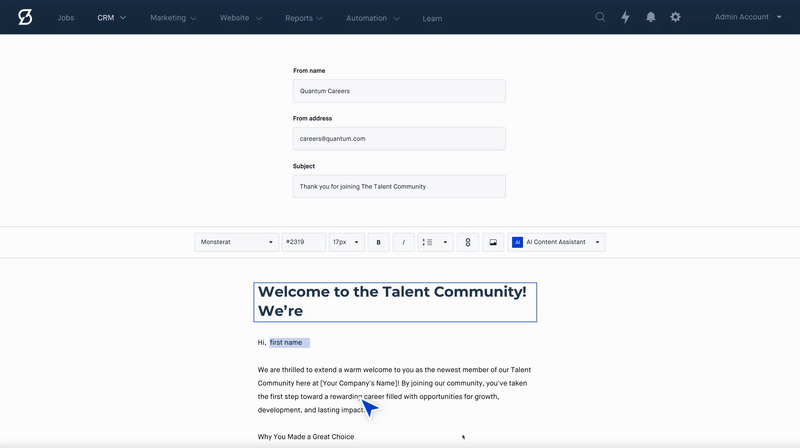Open the Jobs menu item
Viewport: 800px width, 448px height.
click(66, 18)
